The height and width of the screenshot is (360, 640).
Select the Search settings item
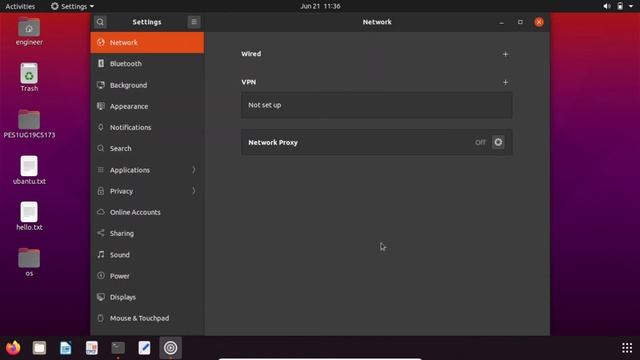tap(147, 149)
